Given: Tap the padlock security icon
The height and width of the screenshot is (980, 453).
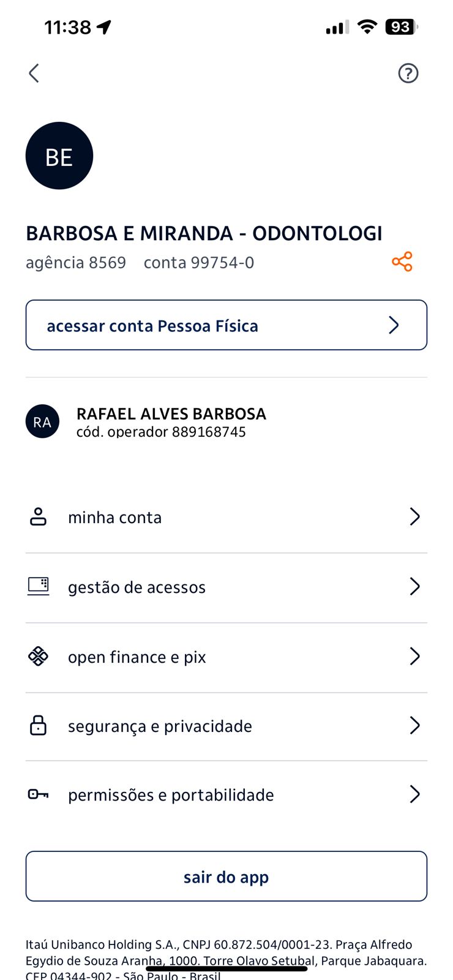Looking at the screenshot, I should [x=39, y=725].
